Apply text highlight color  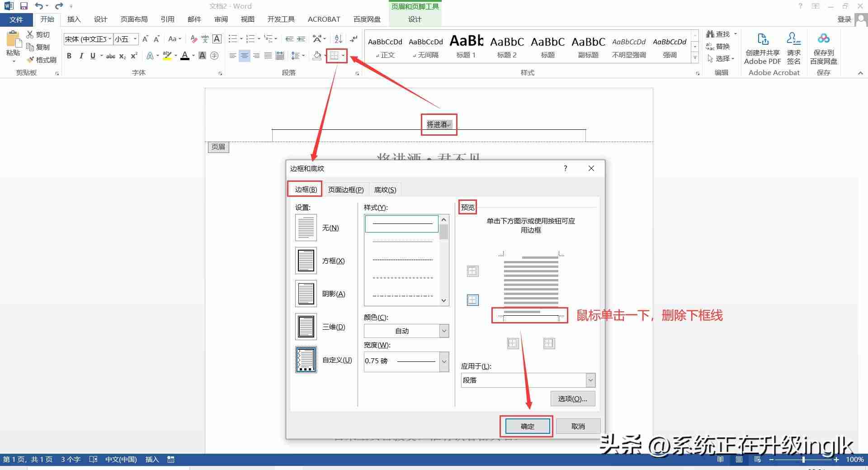[x=167, y=56]
